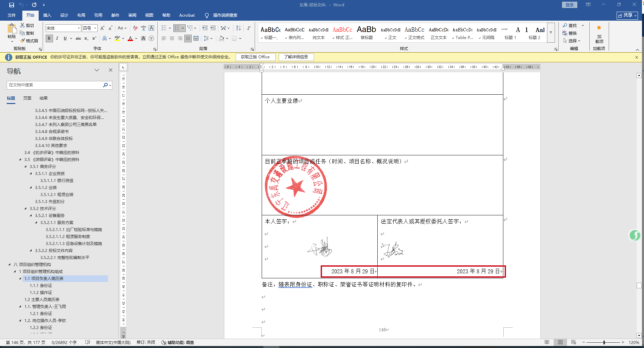Open the navigation pane options chevron
The width and height of the screenshot is (644, 348).
pos(97,70)
